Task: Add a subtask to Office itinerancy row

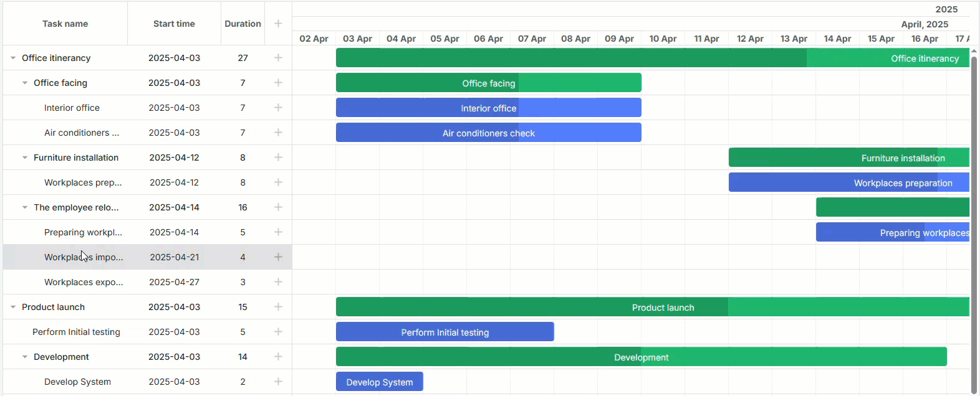Action: click(278, 58)
